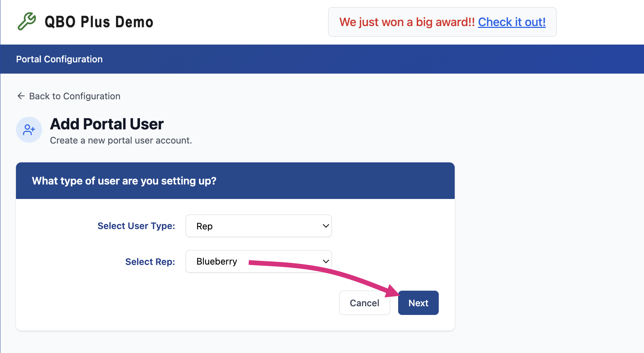Click the Select User Type label
644x353 pixels.
[136, 226]
